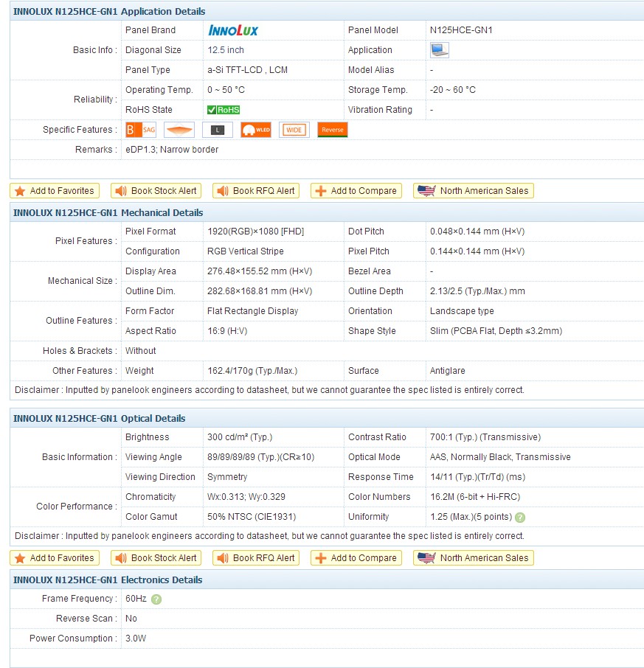The image size is (644, 668).
Task: Select the B SAG feature icon
Action: point(141,130)
